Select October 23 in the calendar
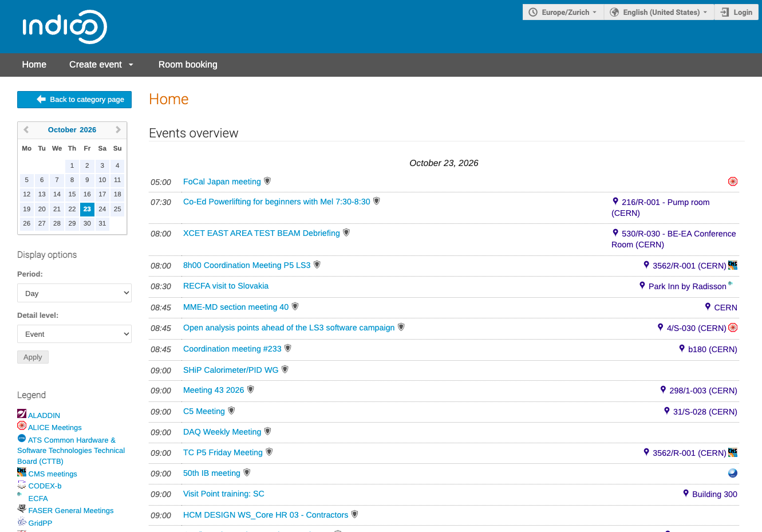762x532 pixels. coord(87,209)
